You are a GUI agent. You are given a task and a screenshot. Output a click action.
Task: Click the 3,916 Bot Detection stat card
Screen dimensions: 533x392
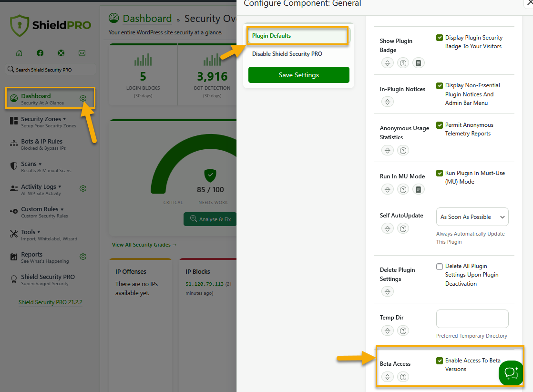click(207, 75)
